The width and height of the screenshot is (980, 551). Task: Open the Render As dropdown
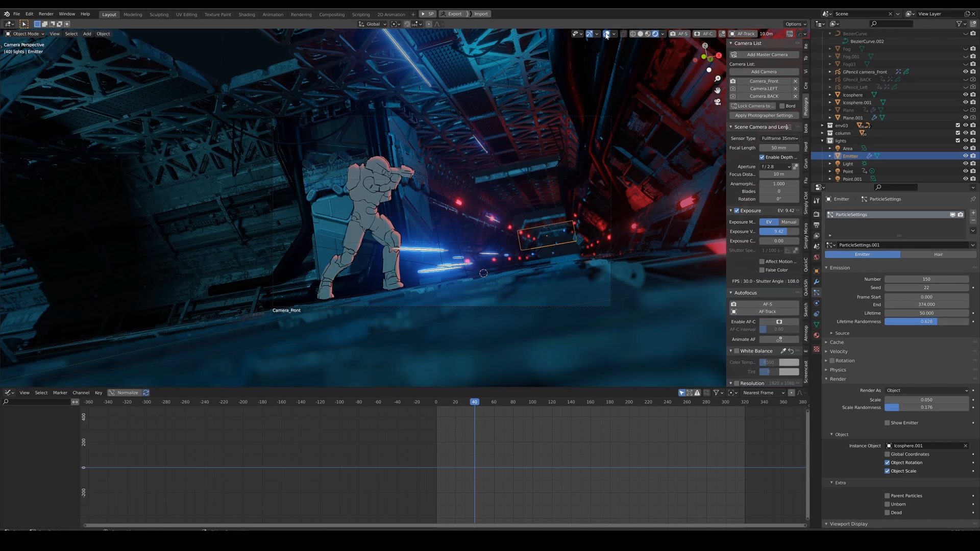coord(926,390)
